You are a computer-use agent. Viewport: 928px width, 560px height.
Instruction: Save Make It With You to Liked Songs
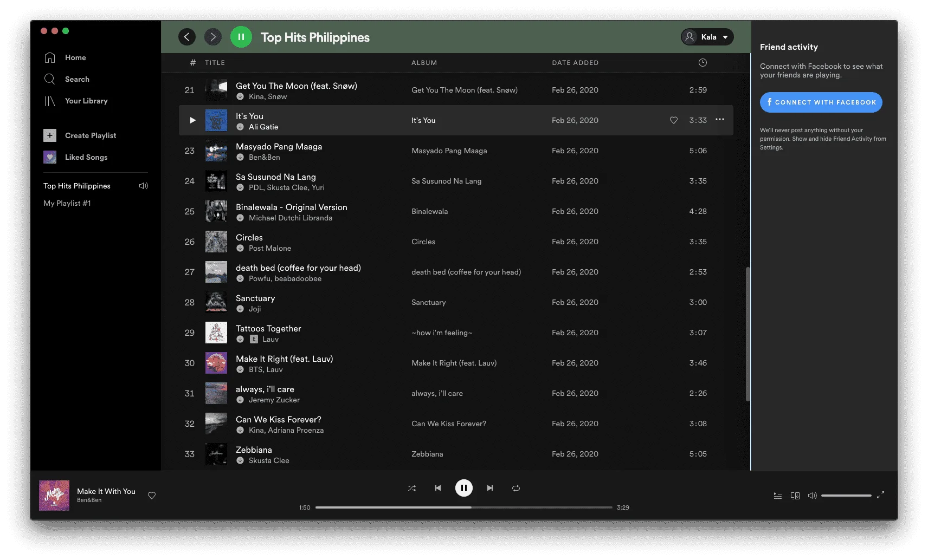point(152,496)
